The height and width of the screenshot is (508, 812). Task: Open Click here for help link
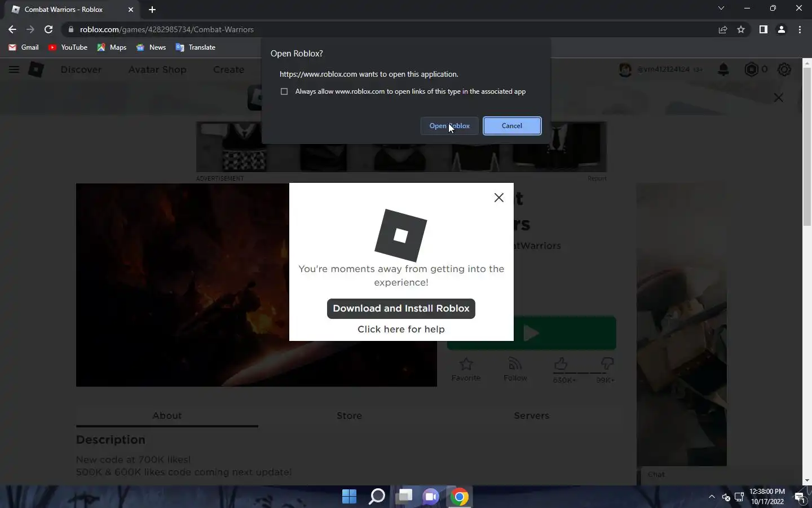click(401, 329)
